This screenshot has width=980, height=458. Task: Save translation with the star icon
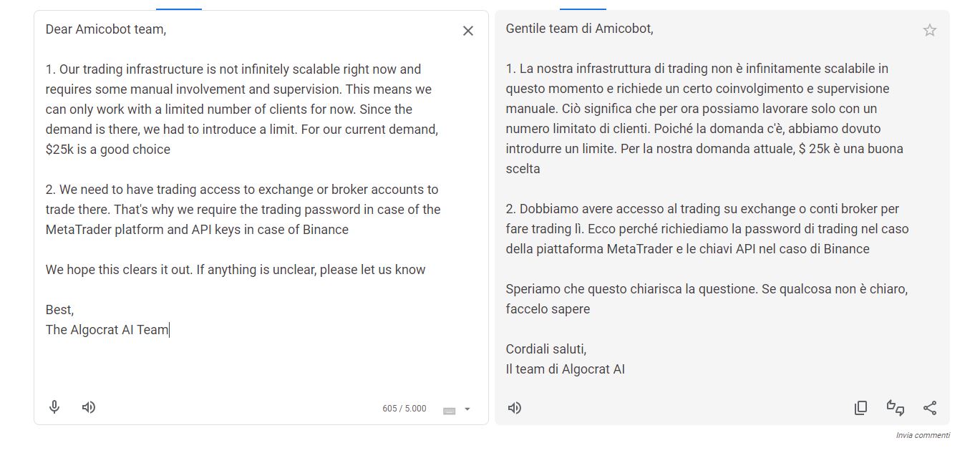pyautogui.click(x=929, y=30)
